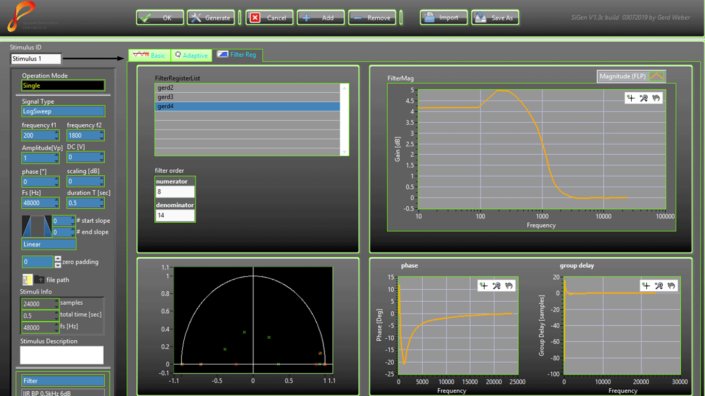Select cursor tool on FilterMag graph
The image size is (705, 396).
[x=631, y=98]
